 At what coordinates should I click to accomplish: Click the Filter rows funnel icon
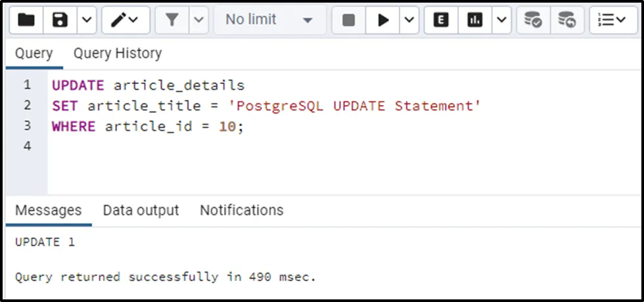coord(172,20)
